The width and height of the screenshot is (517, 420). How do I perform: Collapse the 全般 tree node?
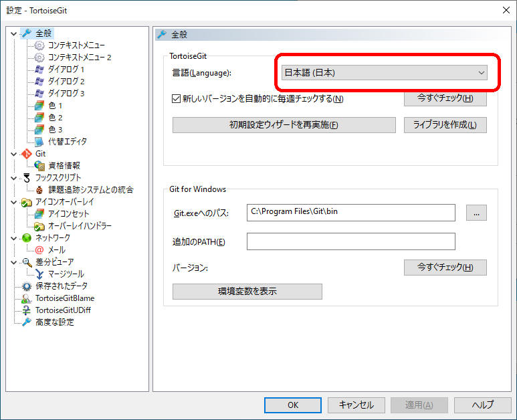coord(13,33)
